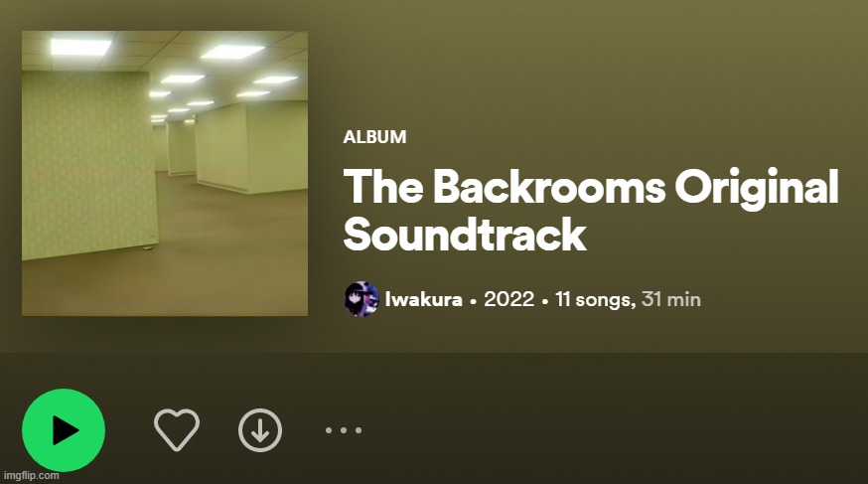Visit the Iwakura artist page link
The width and height of the screenshot is (868, 484).
coord(423,299)
